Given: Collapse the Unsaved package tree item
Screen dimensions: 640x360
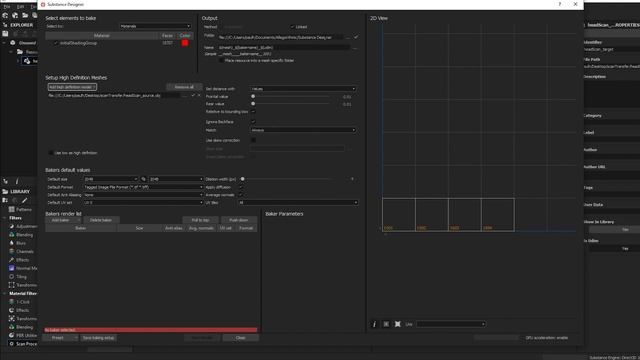Looking at the screenshot, I should [4, 42].
